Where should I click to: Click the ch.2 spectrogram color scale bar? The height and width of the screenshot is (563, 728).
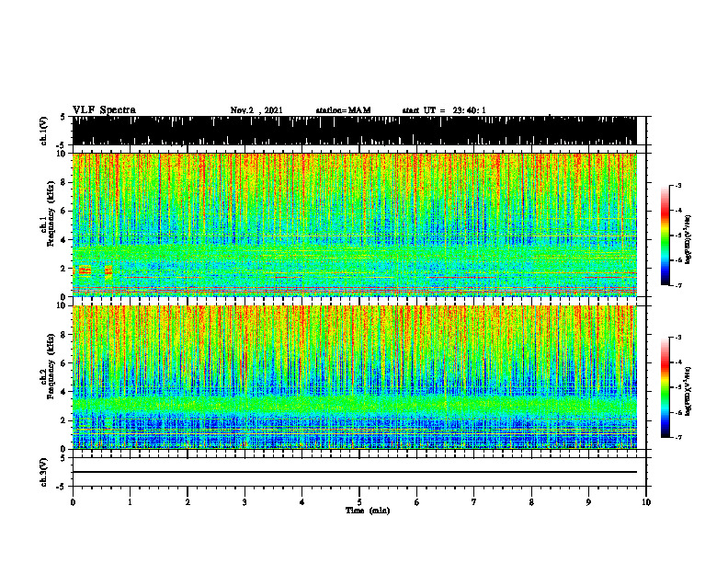pos(665,387)
